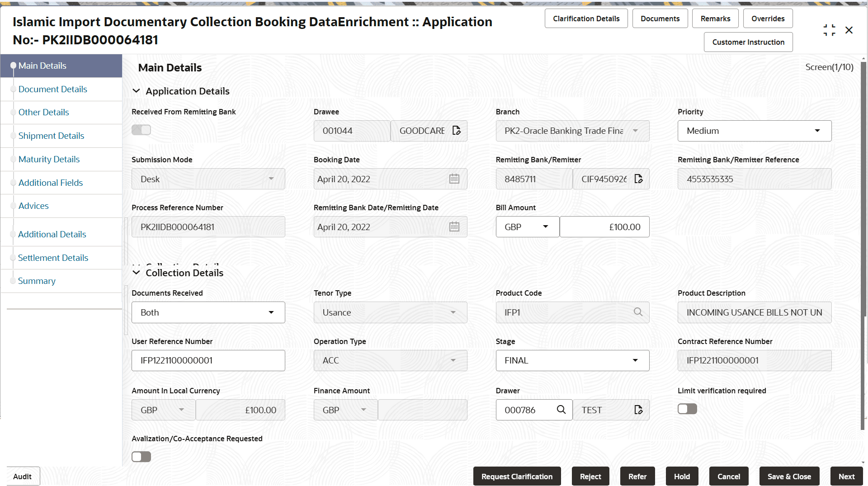This screenshot has height=486, width=868.
Task: Go to the Shipment Details section
Action: [51, 136]
